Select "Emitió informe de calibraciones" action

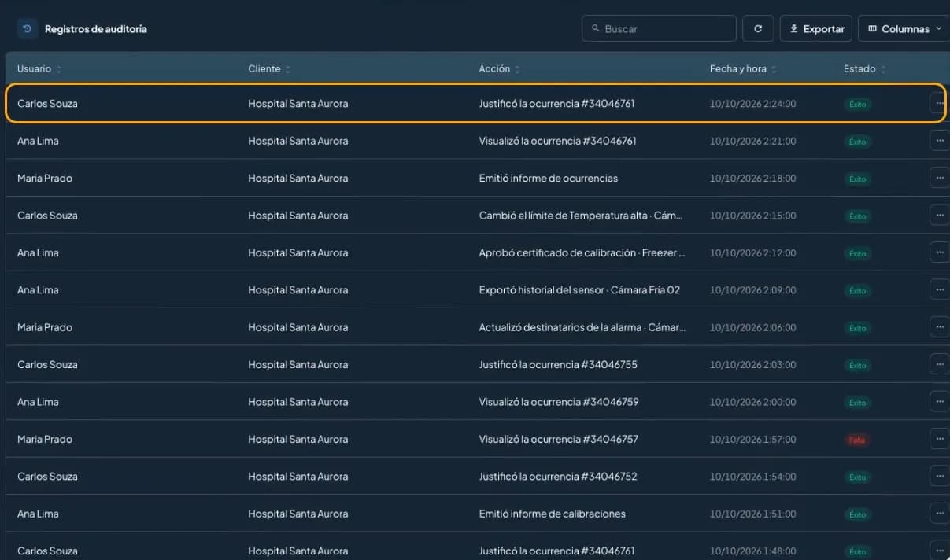point(552,514)
